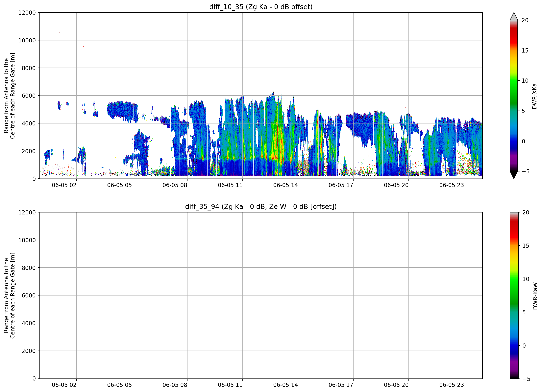Click the 6000 y-axis tick in bottom plot
The height and width of the screenshot is (392, 542).
pos(29,295)
